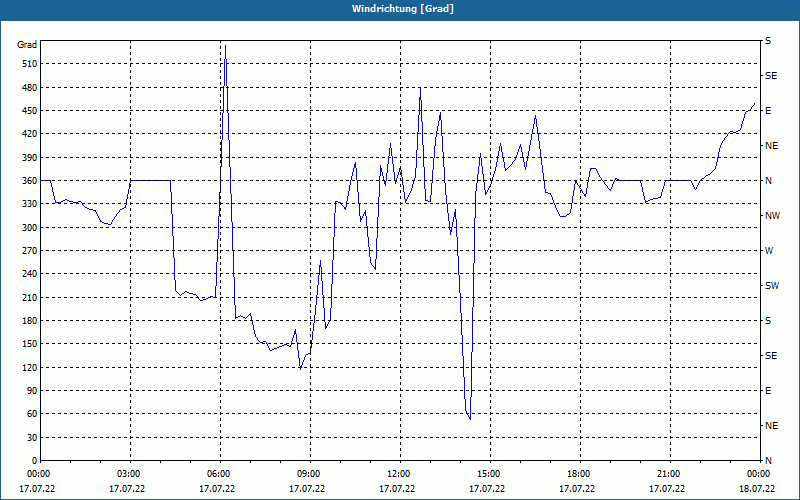The height and width of the screenshot is (500, 800).
Task: Pick the '390' y-axis value
Action: (x=30, y=158)
